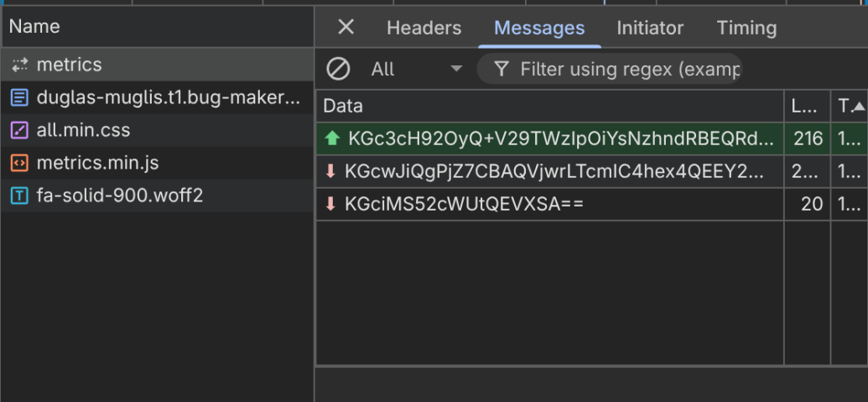Click the green sent arrow icon

coord(331,138)
